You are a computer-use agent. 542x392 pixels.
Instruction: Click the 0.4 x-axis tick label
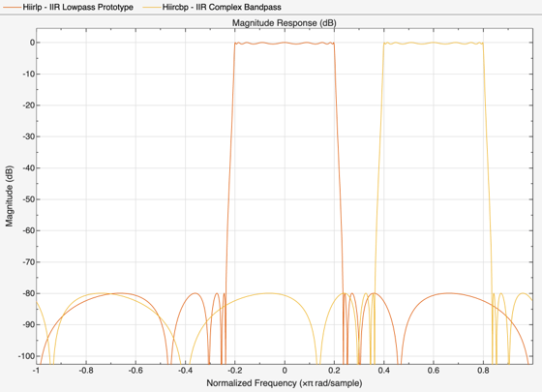[383, 370]
